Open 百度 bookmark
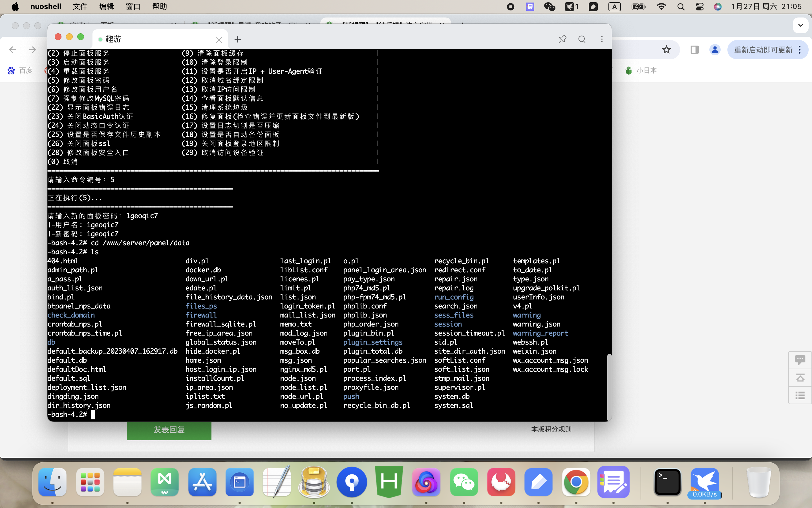812x508 pixels. (x=20, y=71)
